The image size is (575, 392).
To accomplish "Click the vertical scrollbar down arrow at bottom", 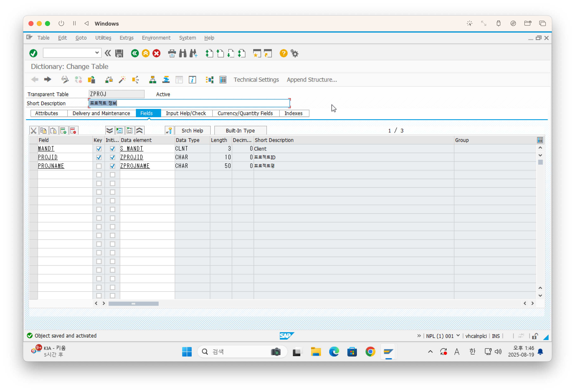I will coord(540,296).
